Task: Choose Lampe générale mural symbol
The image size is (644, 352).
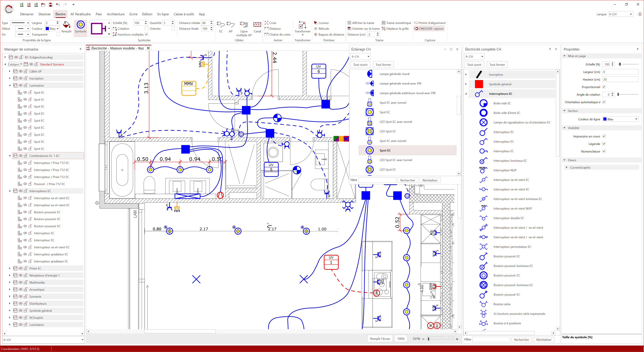Action: tap(394, 74)
